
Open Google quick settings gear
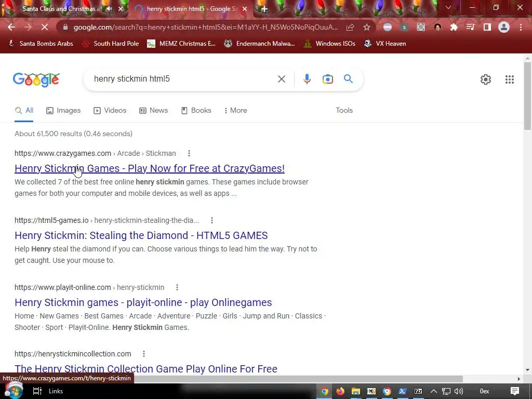[486, 79]
